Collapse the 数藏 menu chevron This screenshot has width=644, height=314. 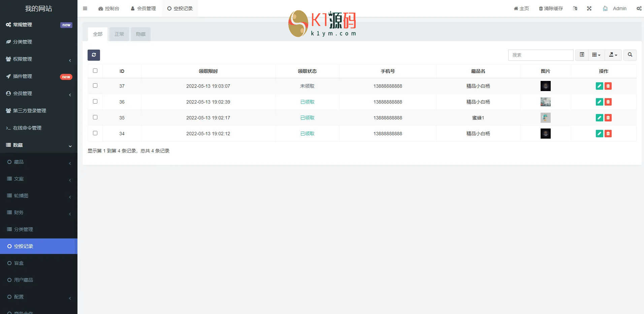(x=70, y=146)
